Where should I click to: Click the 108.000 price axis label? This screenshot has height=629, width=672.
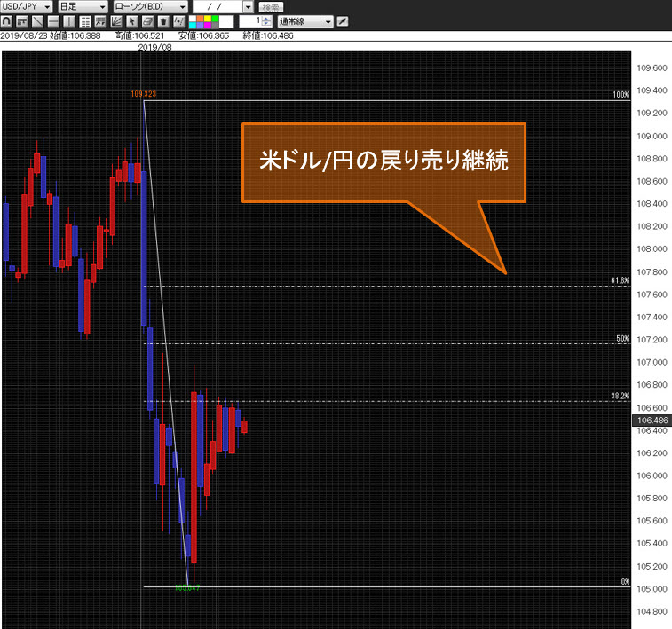pyautogui.click(x=652, y=248)
